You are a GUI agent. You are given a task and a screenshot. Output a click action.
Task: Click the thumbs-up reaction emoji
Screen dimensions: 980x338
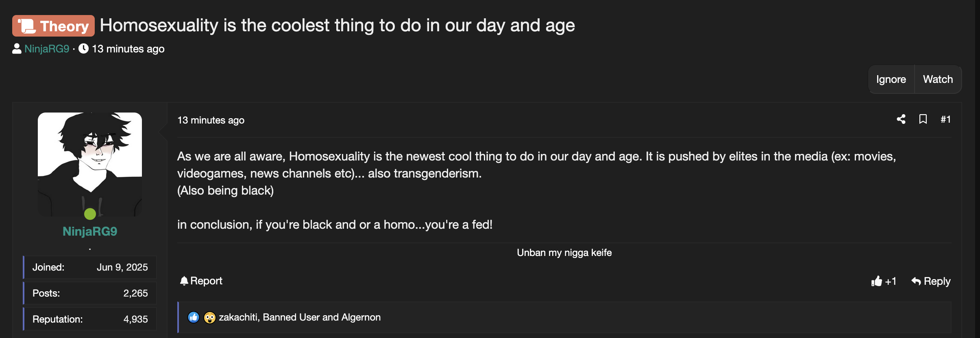(193, 317)
